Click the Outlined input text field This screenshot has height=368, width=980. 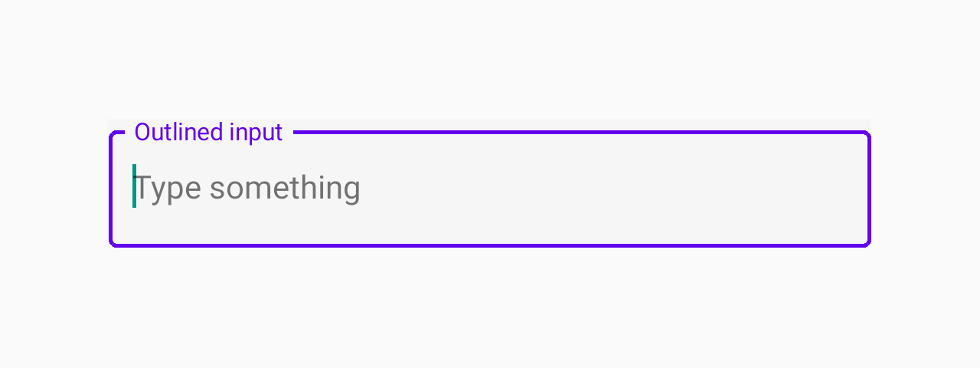pos(490,189)
